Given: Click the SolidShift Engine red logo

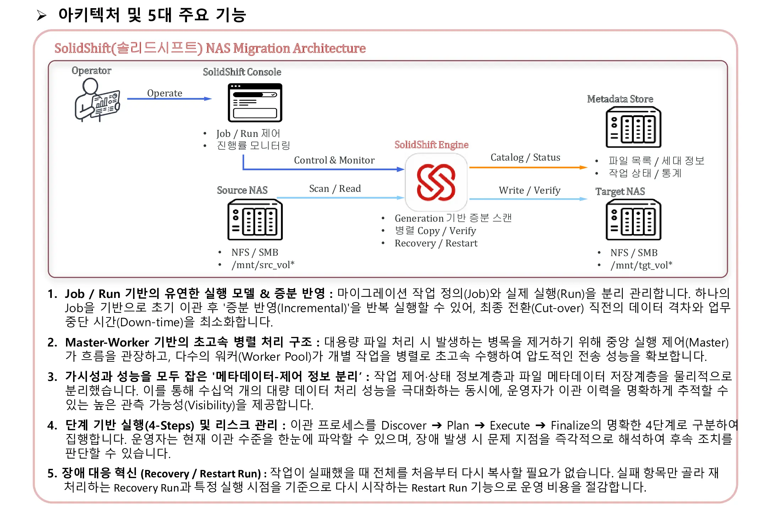Looking at the screenshot, I should (x=436, y=182).
